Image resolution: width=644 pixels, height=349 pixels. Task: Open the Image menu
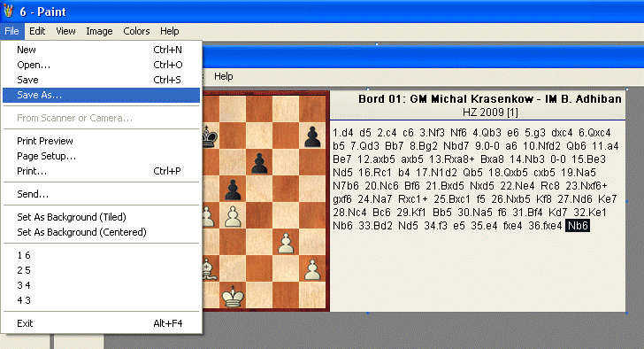(x=99, y=31)
